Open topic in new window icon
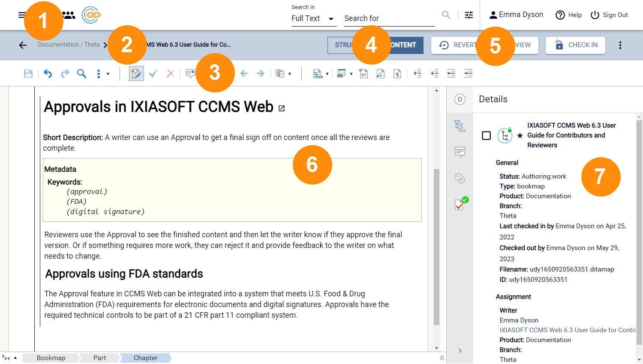 [282, 108]
